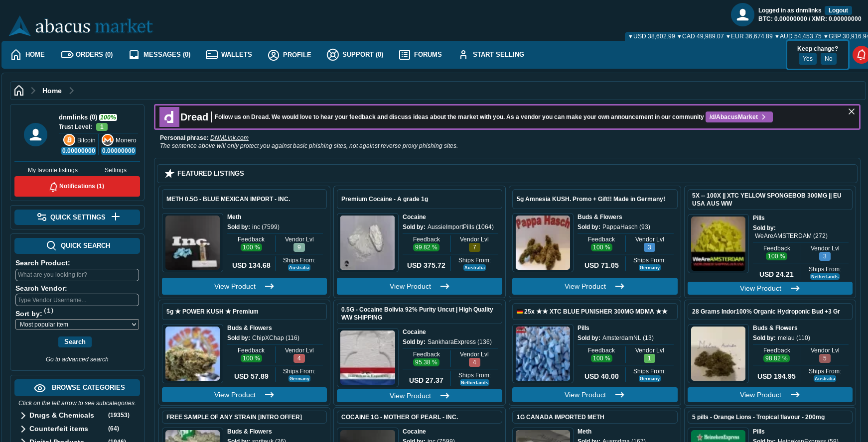The height and width of the screenshot is (442, 868).
Task: Close the Dread announcement banner
Action: (x=852, y=111)
